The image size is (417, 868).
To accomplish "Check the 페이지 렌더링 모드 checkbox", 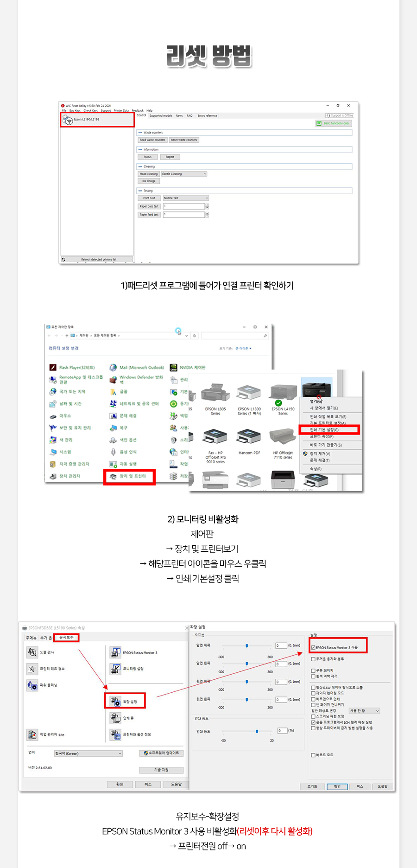I will point(313,693).
